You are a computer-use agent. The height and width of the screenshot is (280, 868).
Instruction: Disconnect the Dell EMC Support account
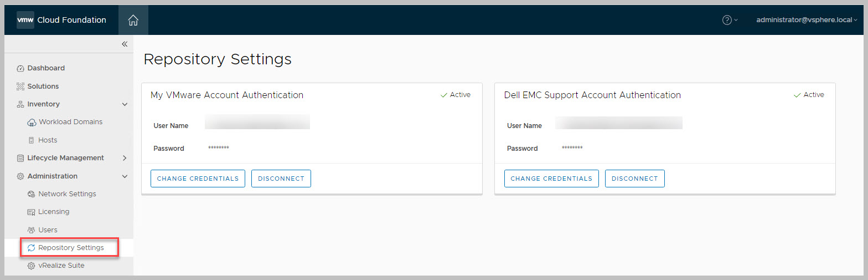coord(634,179)
